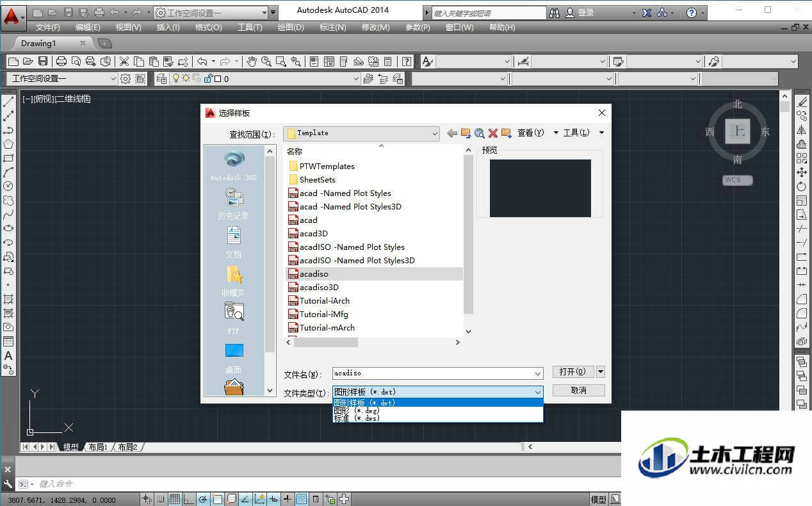Click the arrow next to the 打开 button
The width and height of the screenshot is (812, 506).
[x=601, y=371]
